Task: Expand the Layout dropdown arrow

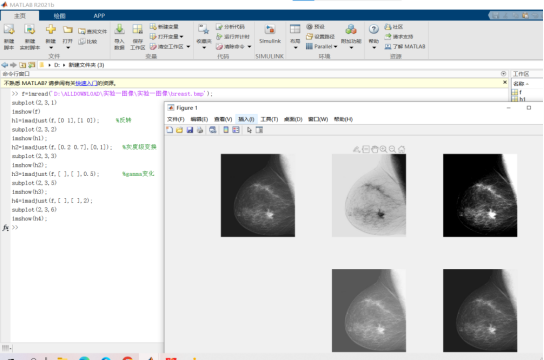Action: point(295,48)
